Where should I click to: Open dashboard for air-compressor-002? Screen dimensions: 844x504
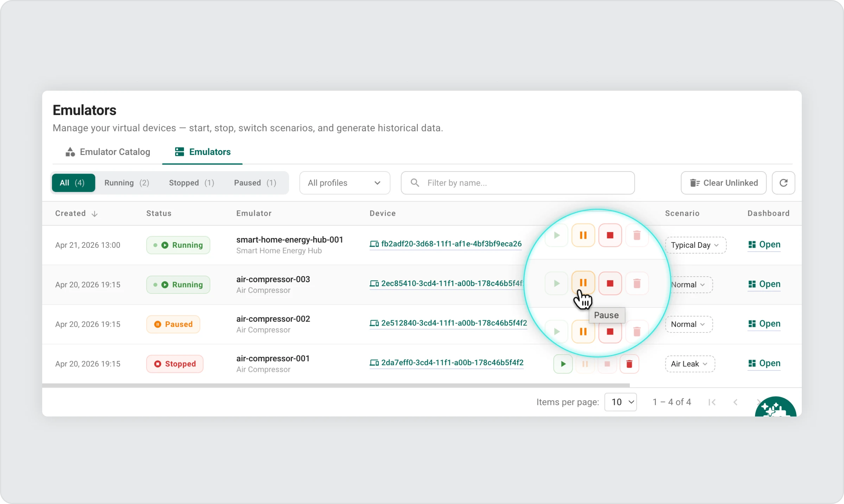click(x=764, y=324)
